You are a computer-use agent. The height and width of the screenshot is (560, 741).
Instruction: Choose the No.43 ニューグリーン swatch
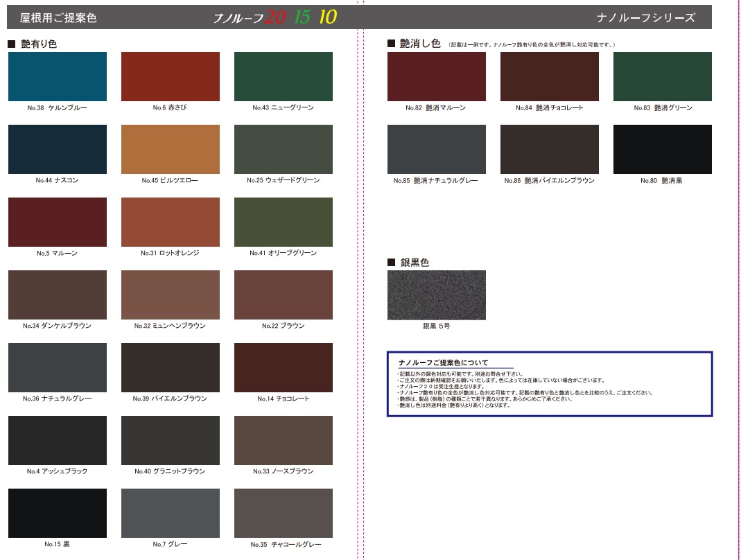click(284, 77)
